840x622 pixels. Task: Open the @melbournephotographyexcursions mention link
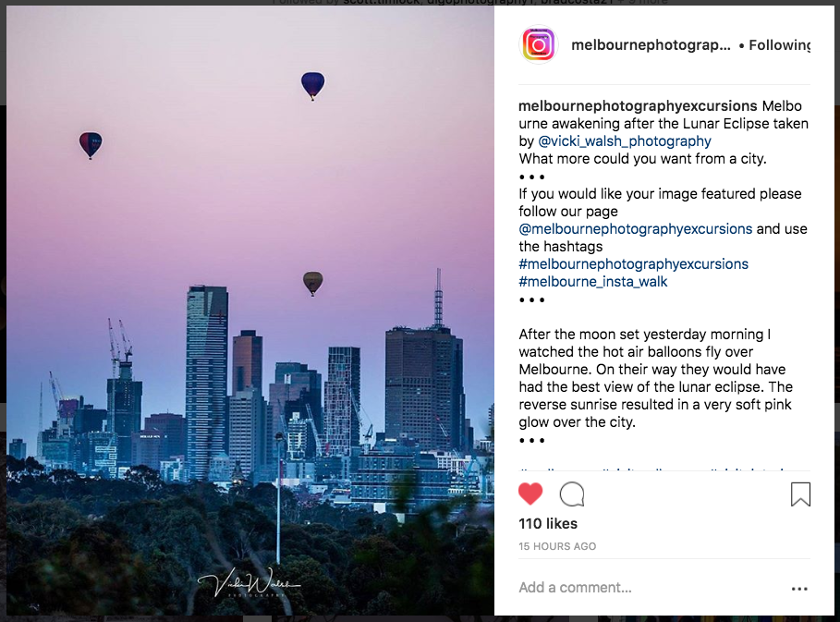(x=636, y=229)
